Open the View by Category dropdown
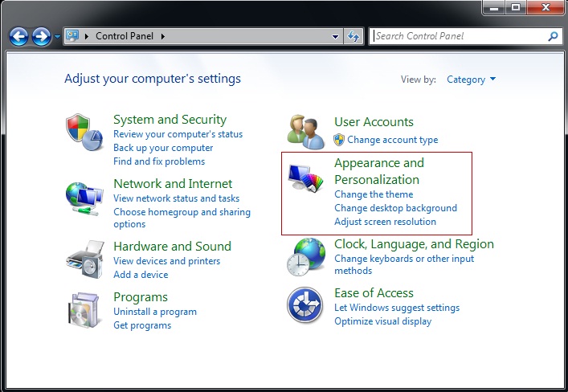Image resolution: width=568 pixels, height=392 pixels. [x=471, y=80]
